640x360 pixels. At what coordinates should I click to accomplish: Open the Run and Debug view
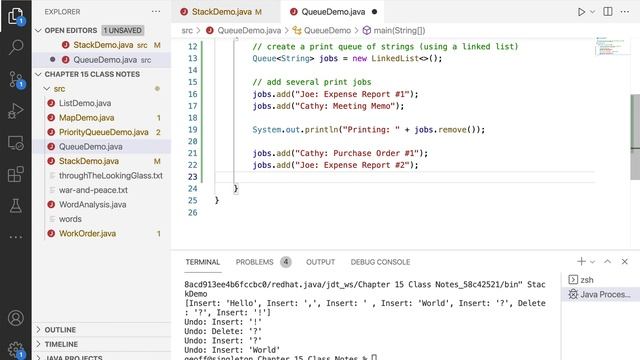pos(16,111)
